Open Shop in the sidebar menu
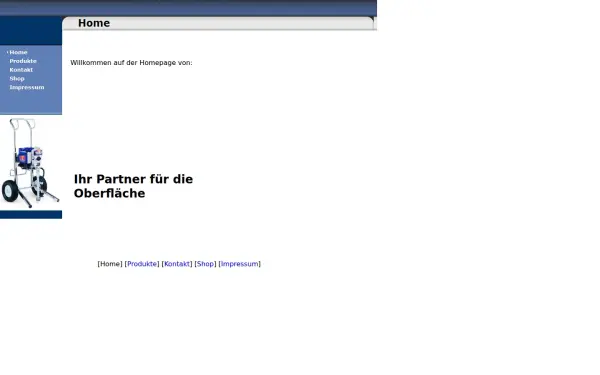Screen dimensions: 600x375 17,78
